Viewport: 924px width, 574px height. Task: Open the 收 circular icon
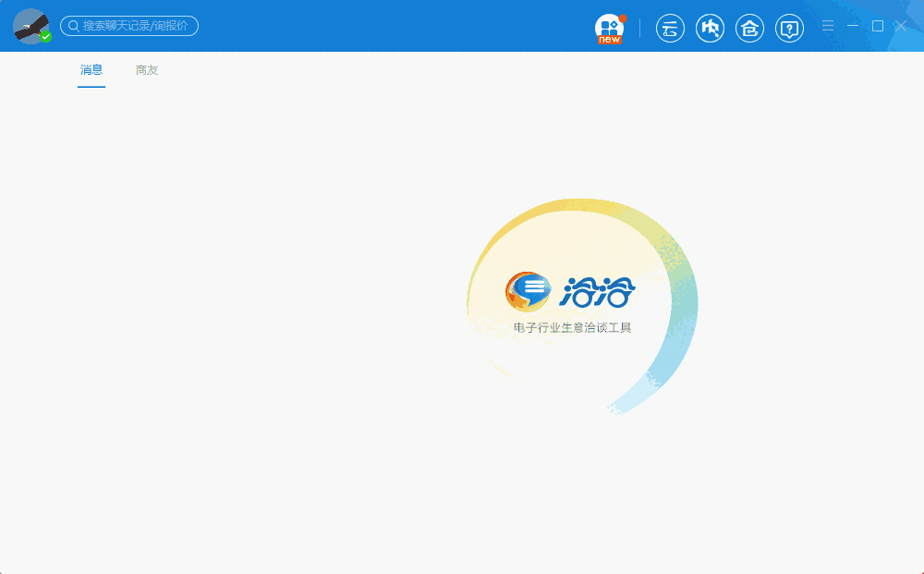(710, 28)
